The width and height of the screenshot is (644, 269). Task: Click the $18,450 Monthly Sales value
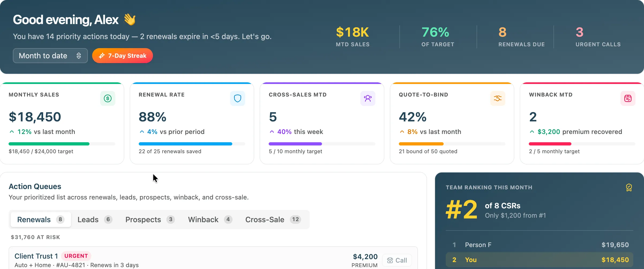tap(35, 117)
